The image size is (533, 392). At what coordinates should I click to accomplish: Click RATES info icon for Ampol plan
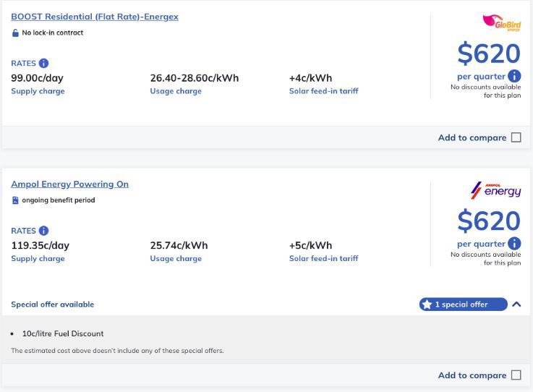pos(43,231)
